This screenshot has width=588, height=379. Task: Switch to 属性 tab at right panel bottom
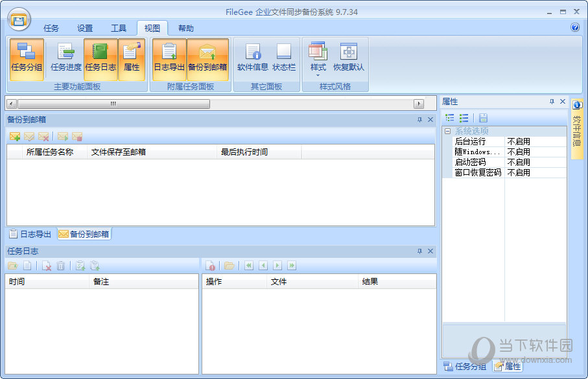tap(508, 366)
